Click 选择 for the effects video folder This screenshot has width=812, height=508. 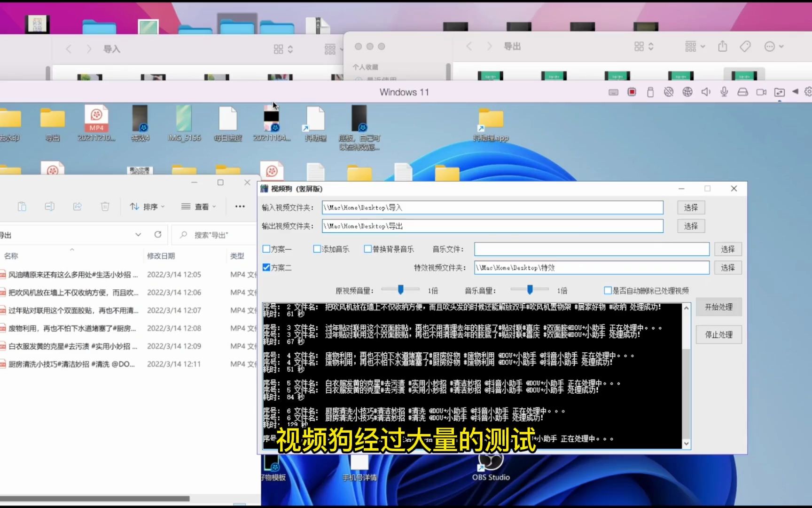click(x=728, y=268)
